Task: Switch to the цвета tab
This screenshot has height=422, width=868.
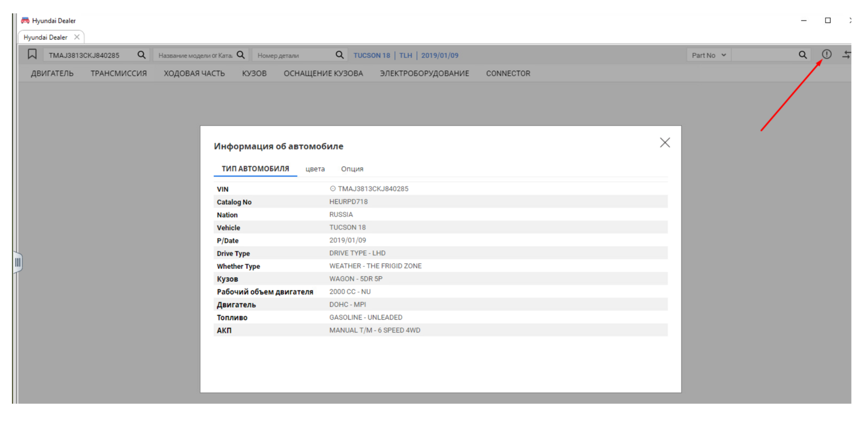Action: point(315,169)
